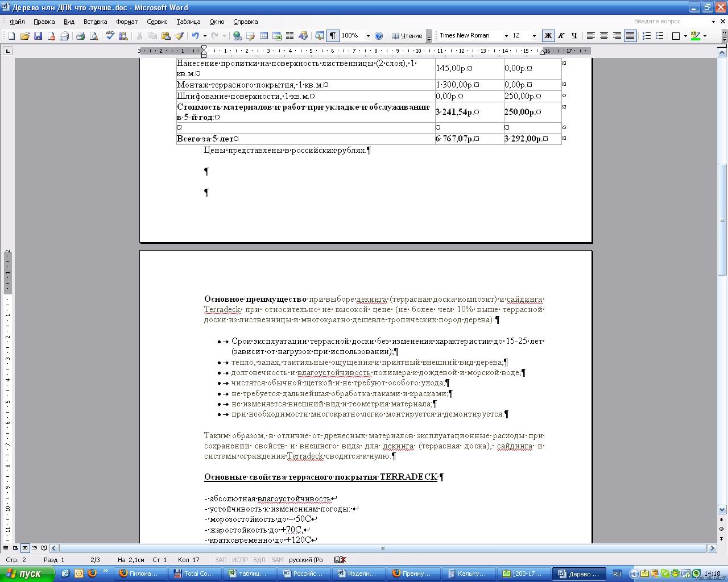The width and height of the screenshot is (728, 582).
Task: Click the horizontal scrollbar thumb
Action: tap(383, 548)
